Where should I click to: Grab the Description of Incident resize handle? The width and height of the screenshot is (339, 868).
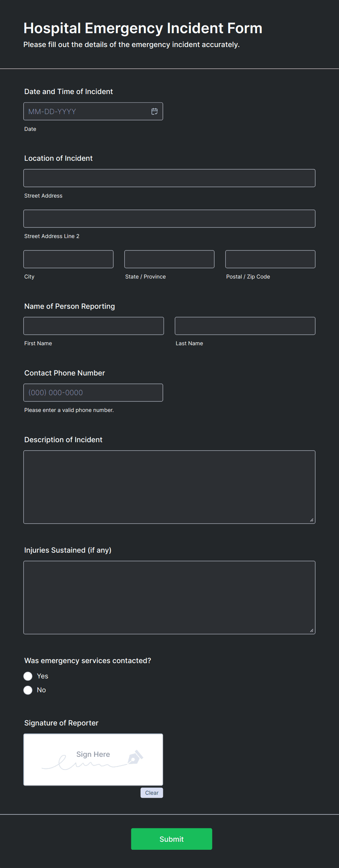click(x=312, y=520)
